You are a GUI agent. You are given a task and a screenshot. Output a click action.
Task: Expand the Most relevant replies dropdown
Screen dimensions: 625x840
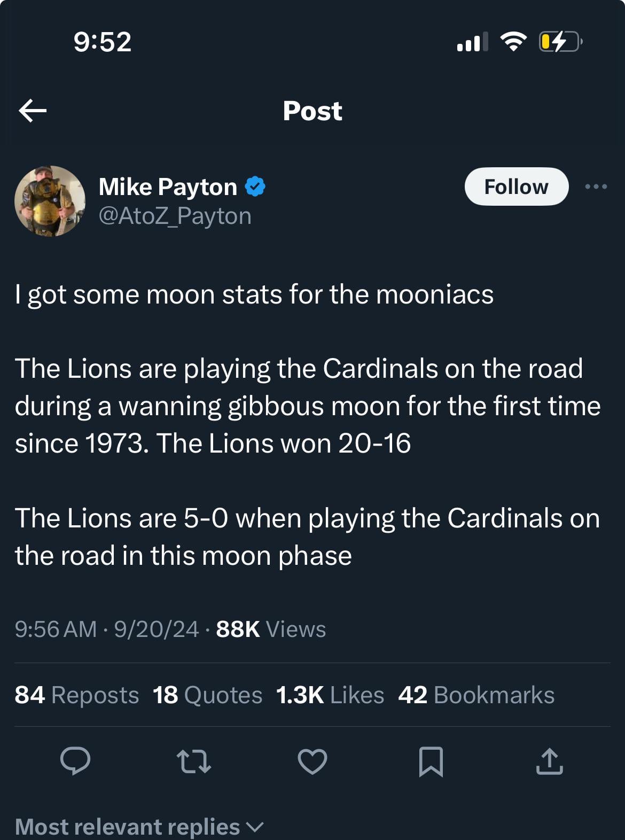point(128,826)
